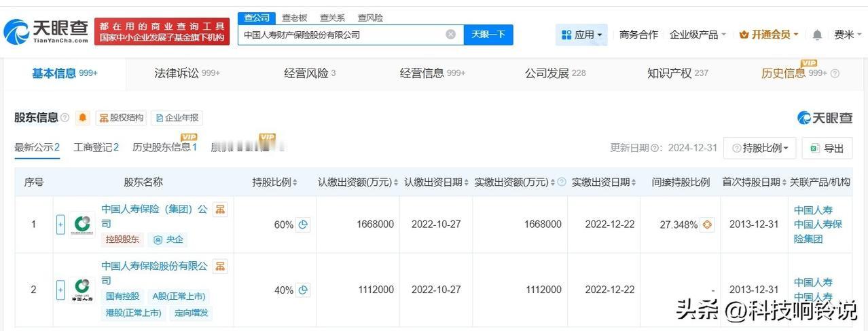
Task: Open 开通会员 membership dropdown
Action: [769, 35]
